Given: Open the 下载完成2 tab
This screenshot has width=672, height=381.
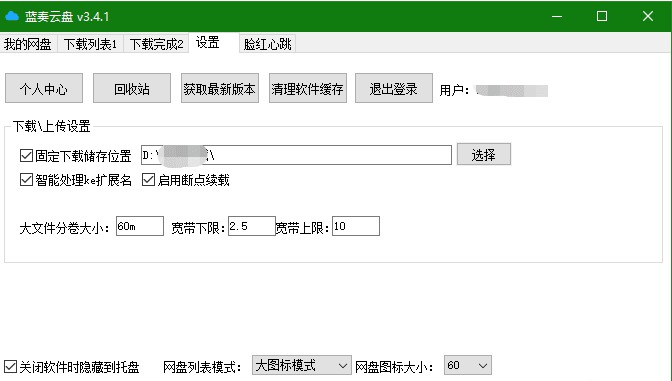Looking at the screenshot, I should (x=156, y=44).
